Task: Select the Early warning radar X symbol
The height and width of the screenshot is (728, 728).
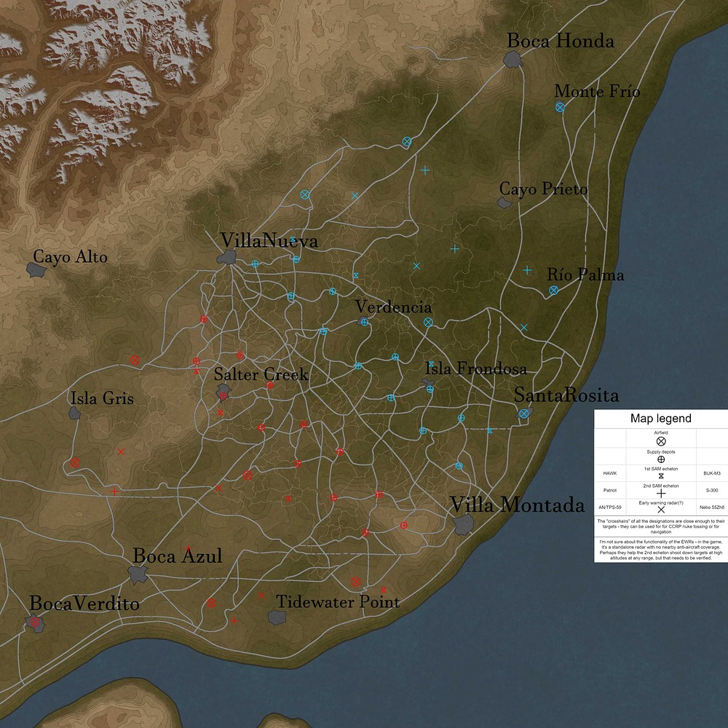Action: [661, 508]
